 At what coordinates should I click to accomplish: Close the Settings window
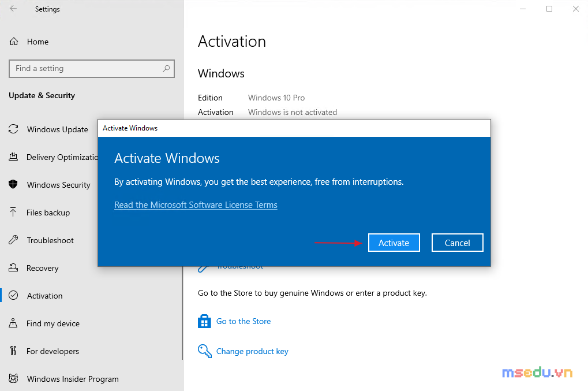[576, 9]
